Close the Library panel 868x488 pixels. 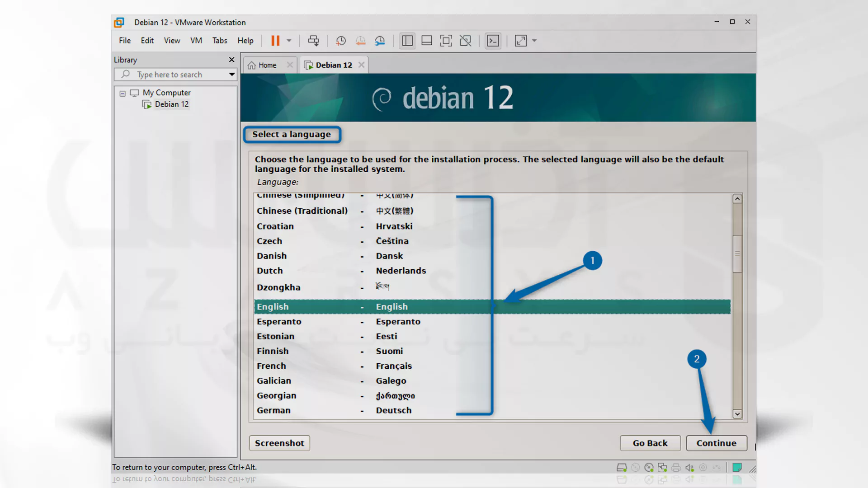231,60
